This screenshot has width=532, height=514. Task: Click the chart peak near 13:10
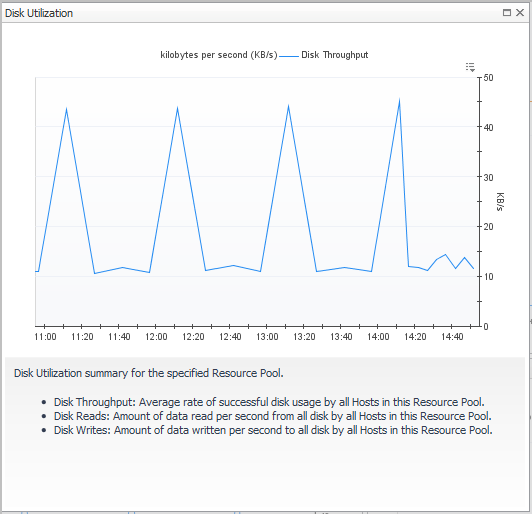288,106
